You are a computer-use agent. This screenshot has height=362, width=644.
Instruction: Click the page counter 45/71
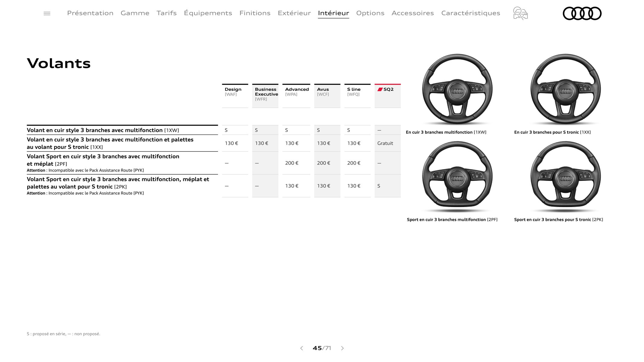pyautogui.click(x=322, y=348)
